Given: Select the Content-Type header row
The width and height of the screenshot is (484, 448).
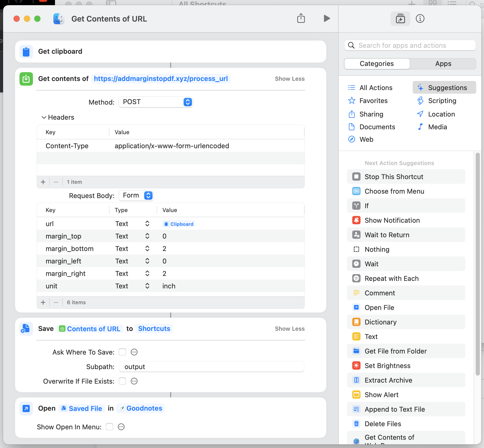Looking at the screenshot, I should (x=170, y=146).
